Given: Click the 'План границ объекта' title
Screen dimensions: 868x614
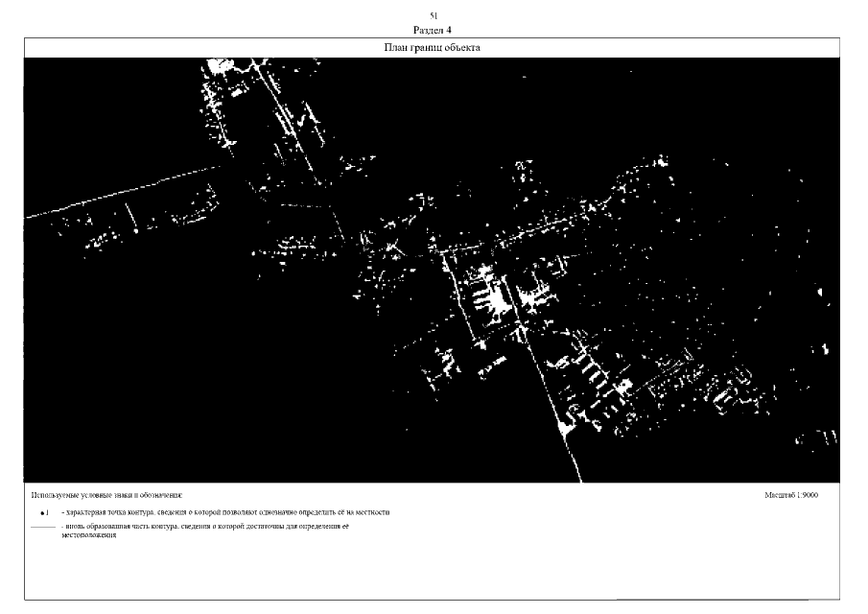Looking at the screenshot, I should pos(433,48).
